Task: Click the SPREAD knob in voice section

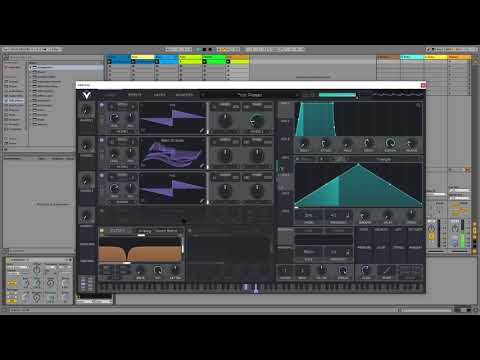Action: (x=343, y=270)
